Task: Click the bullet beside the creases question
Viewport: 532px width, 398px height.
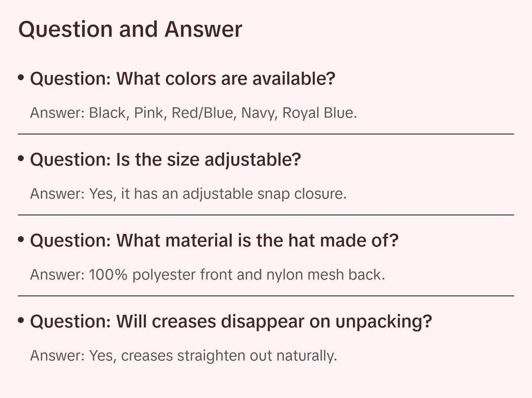Action: coord(21,320)
